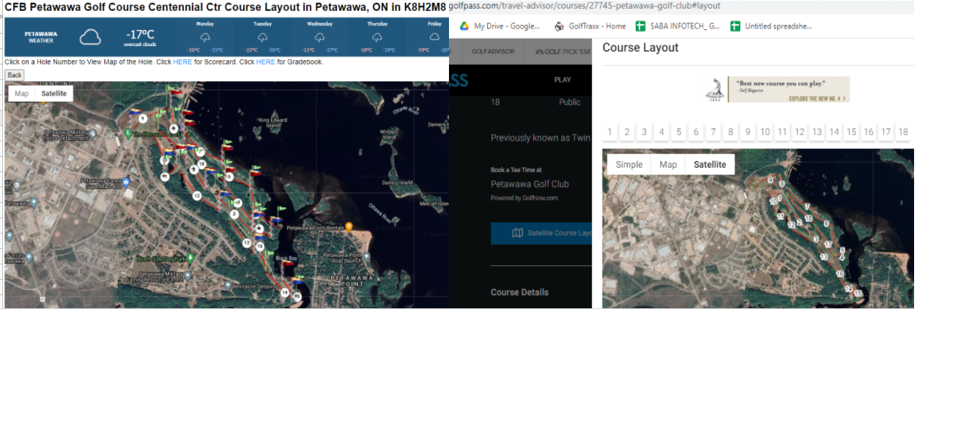Select hole 8 in Course Layout
Screen dimensions: 980x435
[x=730, y=132]
